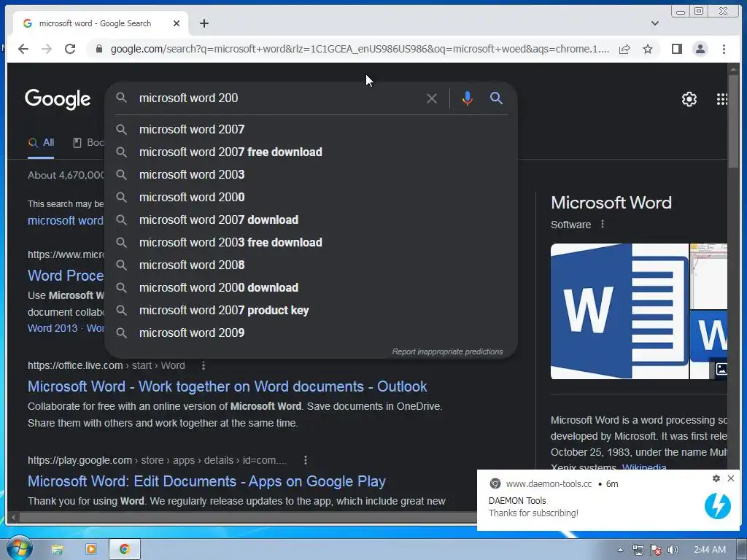Open the large Word logo image

(619, 311)
